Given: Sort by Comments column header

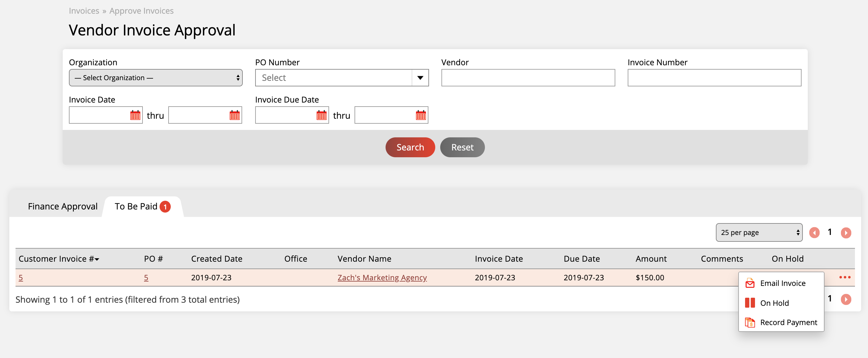Looking at the screenshot, I should tap(722, 259).
